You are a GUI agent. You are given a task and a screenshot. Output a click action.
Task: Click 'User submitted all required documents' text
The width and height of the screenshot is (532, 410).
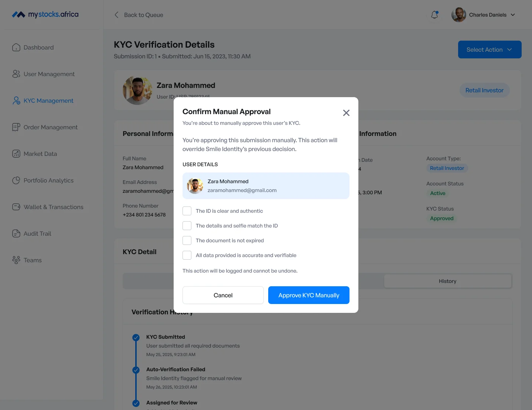(193, 346)
